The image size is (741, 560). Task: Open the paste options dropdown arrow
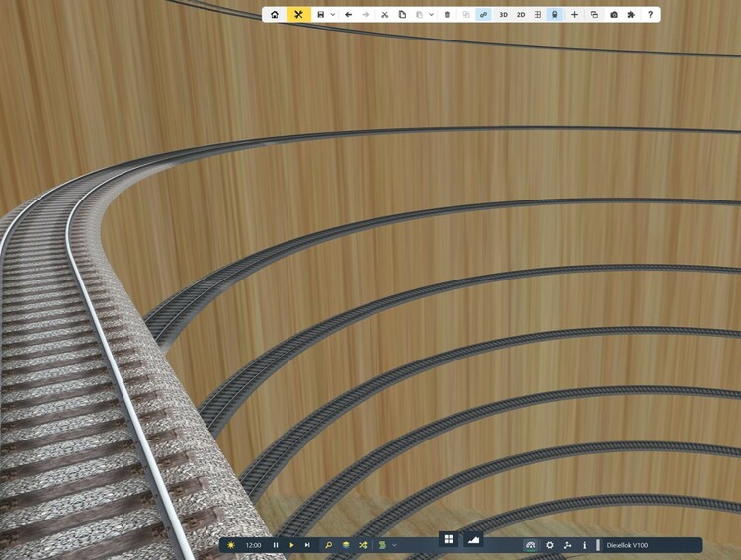pos(431,15)
